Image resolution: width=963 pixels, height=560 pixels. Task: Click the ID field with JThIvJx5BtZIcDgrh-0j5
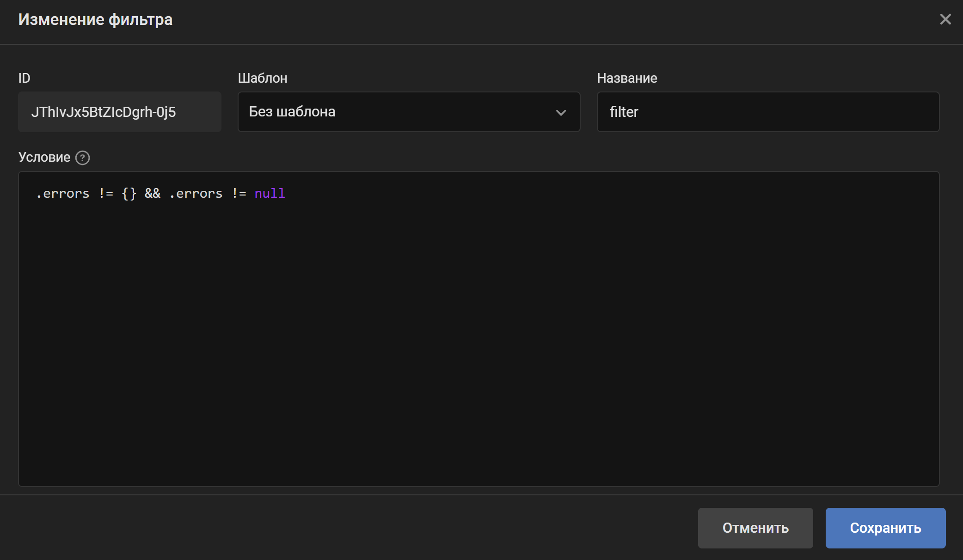click(120, 112)
